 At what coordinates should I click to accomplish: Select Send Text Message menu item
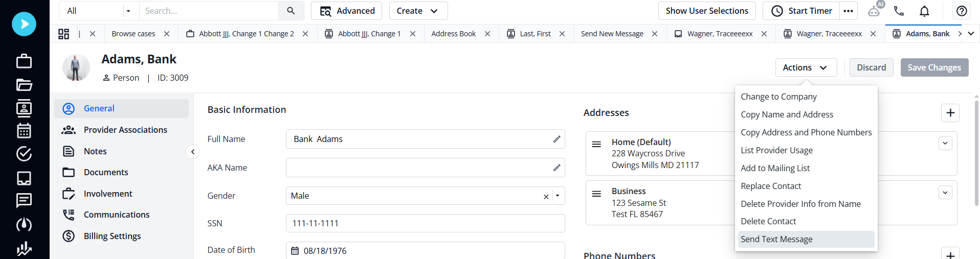[x=776, y=239]
